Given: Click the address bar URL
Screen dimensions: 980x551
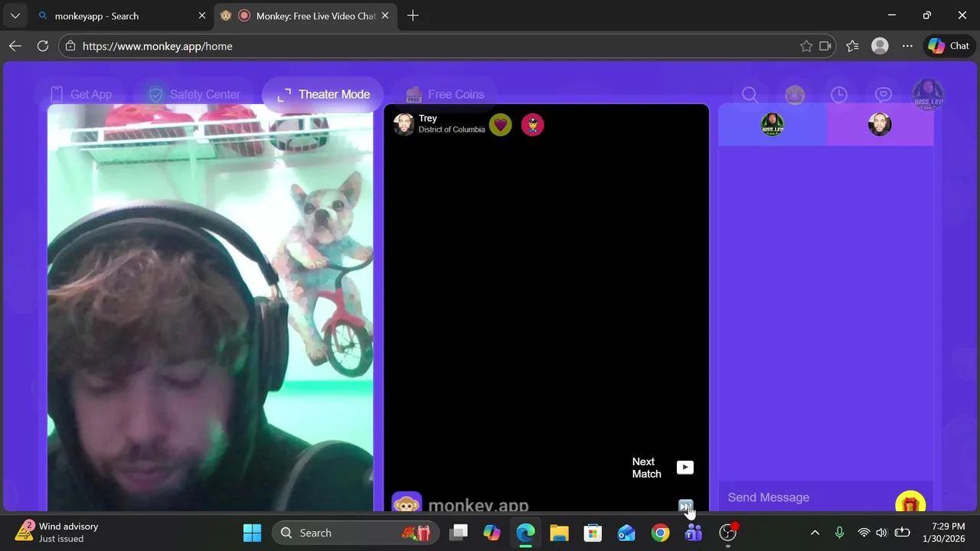Looking at the screenshot, I should 158,46.
